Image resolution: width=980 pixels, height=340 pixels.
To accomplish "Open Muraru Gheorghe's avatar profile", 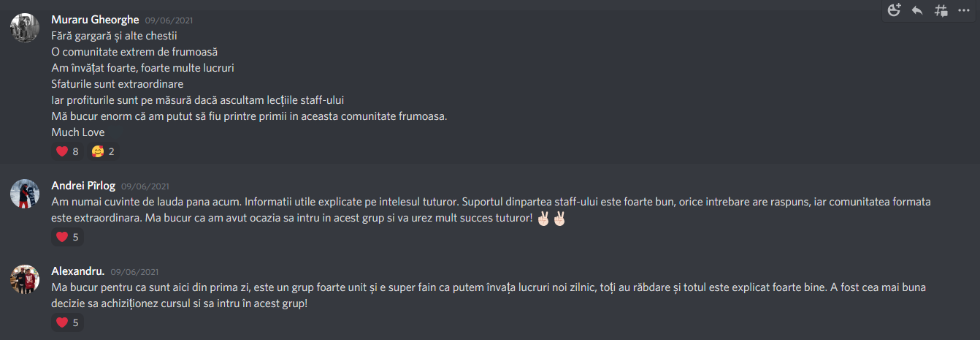I will 25,27.
